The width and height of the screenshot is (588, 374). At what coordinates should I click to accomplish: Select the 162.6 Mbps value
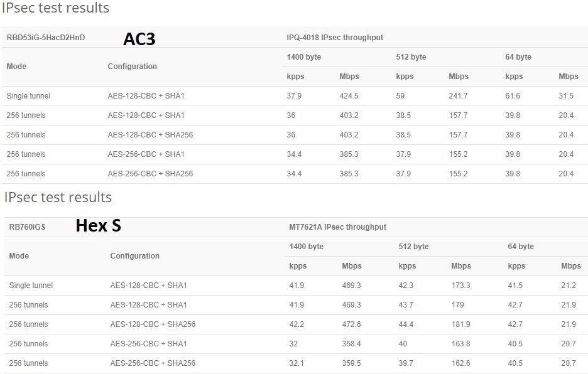point(461,363)
